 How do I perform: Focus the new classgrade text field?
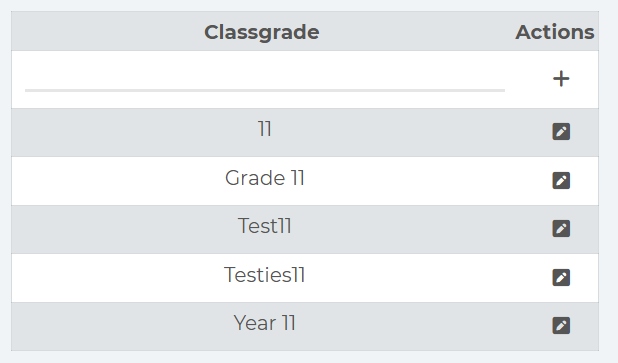(x=265, y=78)
